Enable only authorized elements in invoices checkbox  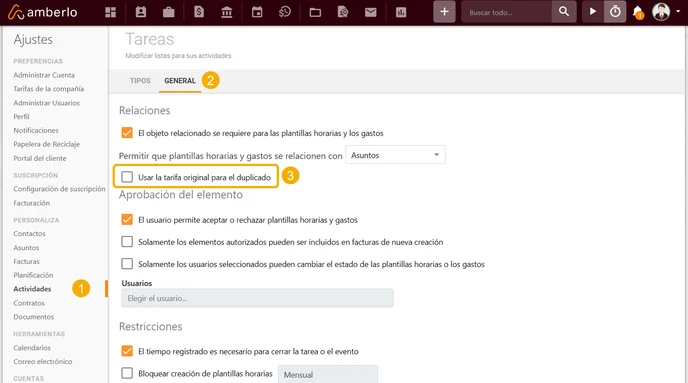coord(127,241)
